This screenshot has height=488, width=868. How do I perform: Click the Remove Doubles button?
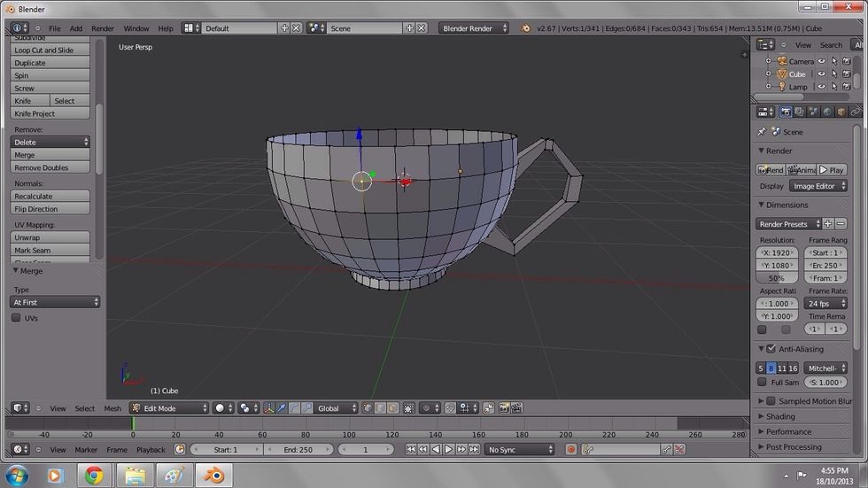click(50, 167)
